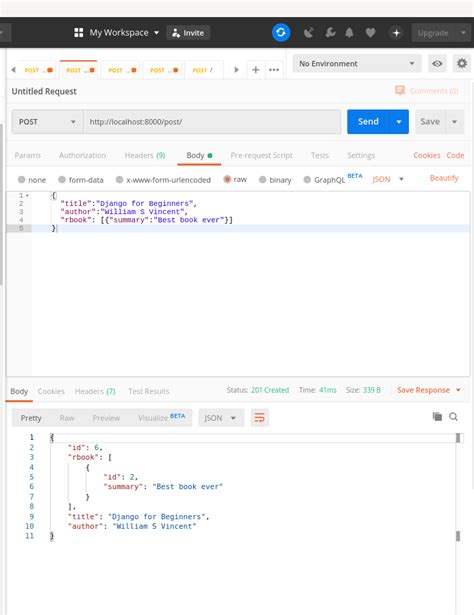Open the POST method dropdown

click(47, 122)
